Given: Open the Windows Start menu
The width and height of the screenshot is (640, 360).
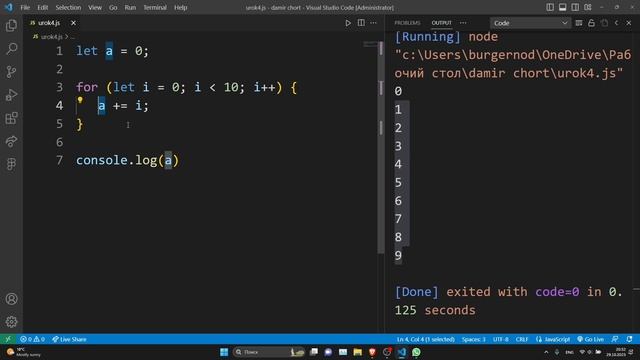Looking at the screenshot, I should (224, 352).
